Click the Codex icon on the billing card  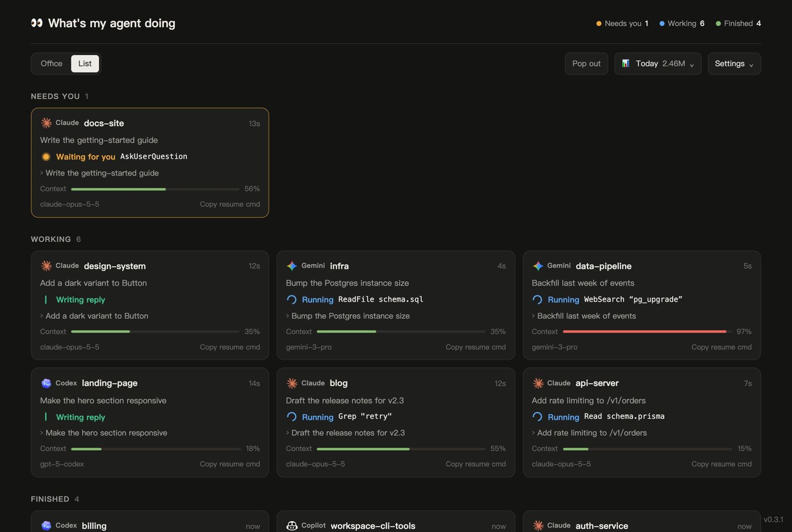click(46, 526)
